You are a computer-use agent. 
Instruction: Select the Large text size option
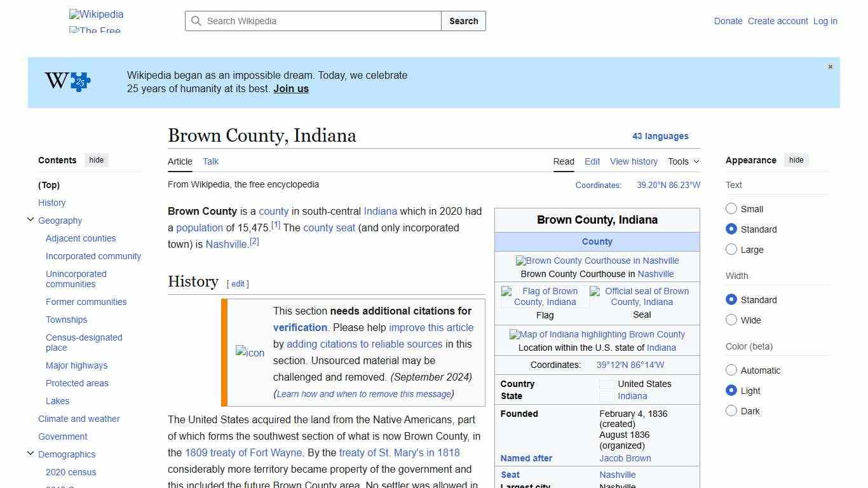point(731,250)
